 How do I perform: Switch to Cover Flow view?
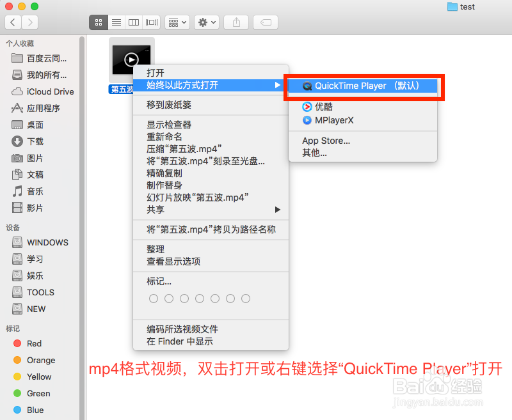click(152, 22)
